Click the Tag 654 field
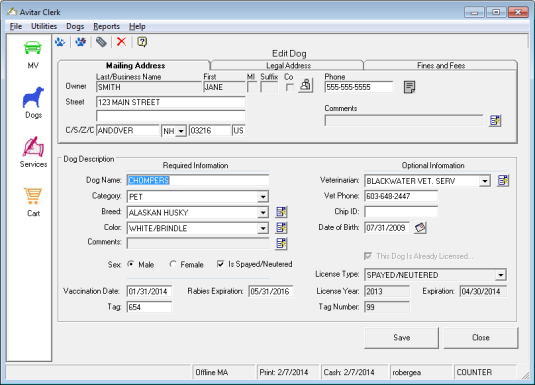Image resolution: width=535 pixels, height=385 pixels. [149, 307]
